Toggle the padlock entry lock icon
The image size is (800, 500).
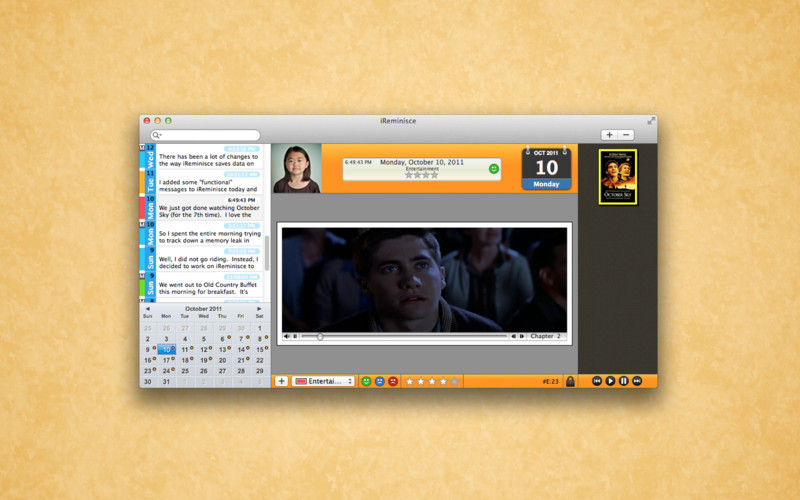(x=570, y=381)
